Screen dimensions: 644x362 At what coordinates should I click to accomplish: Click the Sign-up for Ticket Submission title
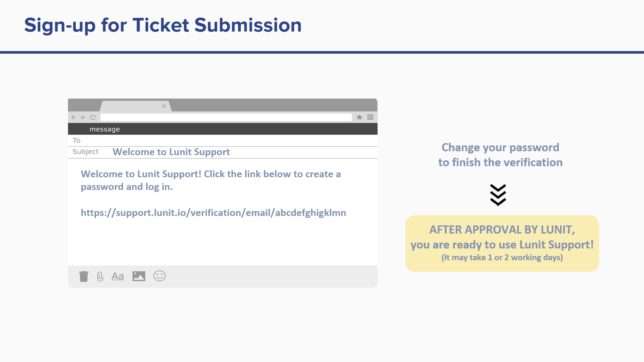coord(163,25)
